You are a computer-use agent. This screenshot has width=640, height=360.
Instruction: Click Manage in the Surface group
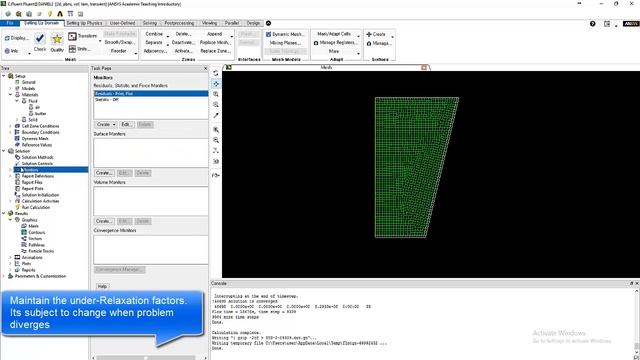378,43
